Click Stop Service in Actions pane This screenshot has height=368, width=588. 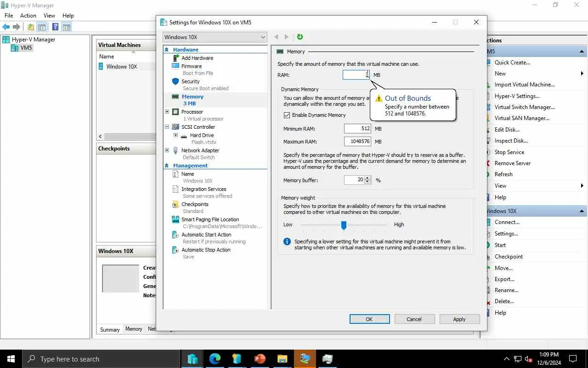pyautogui.click(x=509, y=152)
